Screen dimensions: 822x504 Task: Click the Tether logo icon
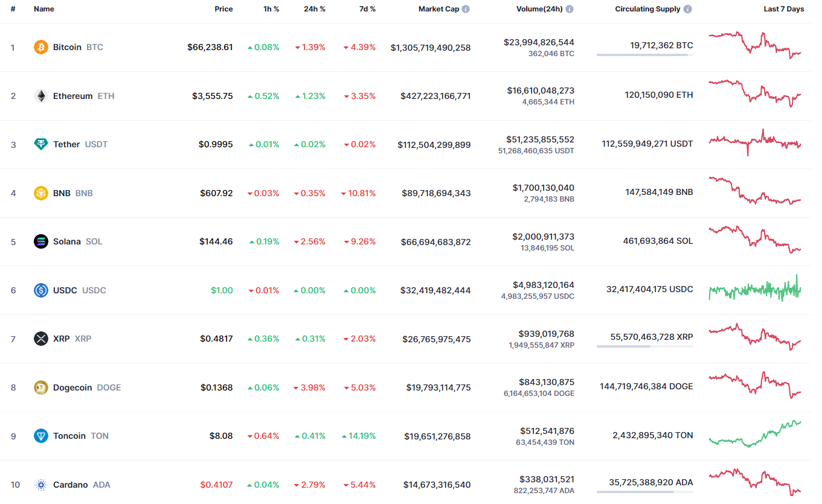pos(41,144)
